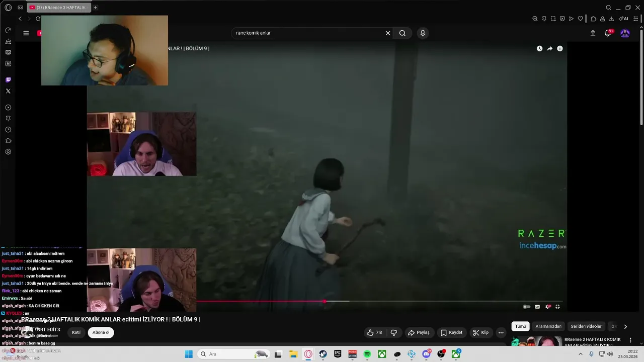644x362 pixels.
Task: Submit search with magnifier button
Action: pyautogui.click(x=403, y=33)
